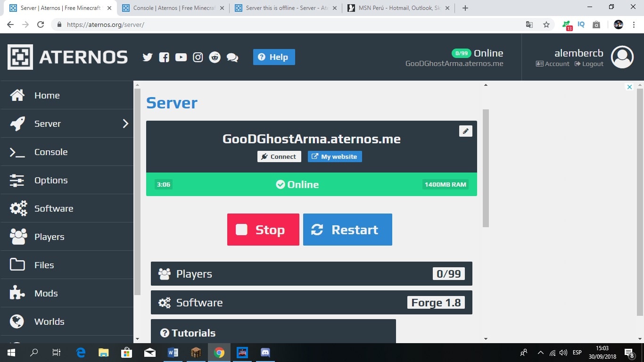Open the Software Forge 1.8 panel
Viewport: 644px width, 362px height.
(x=311, y=303)
